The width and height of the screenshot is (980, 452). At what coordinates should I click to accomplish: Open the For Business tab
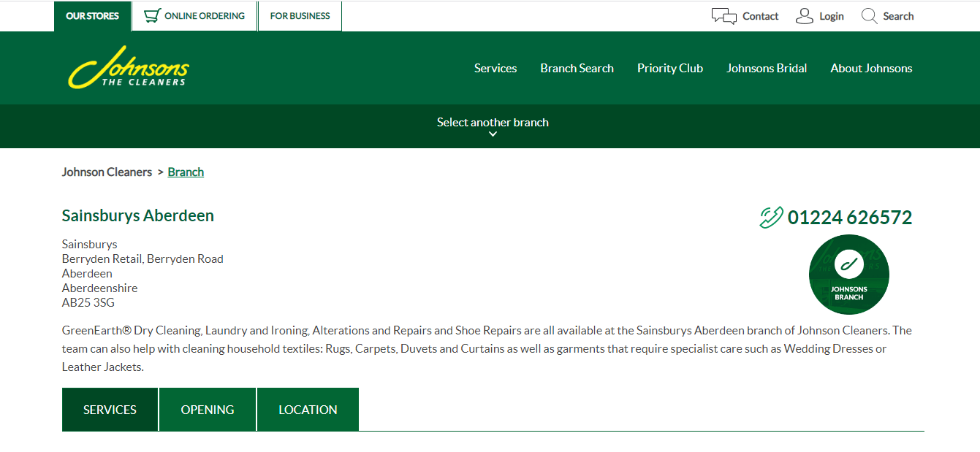click(x=300, y=16)
